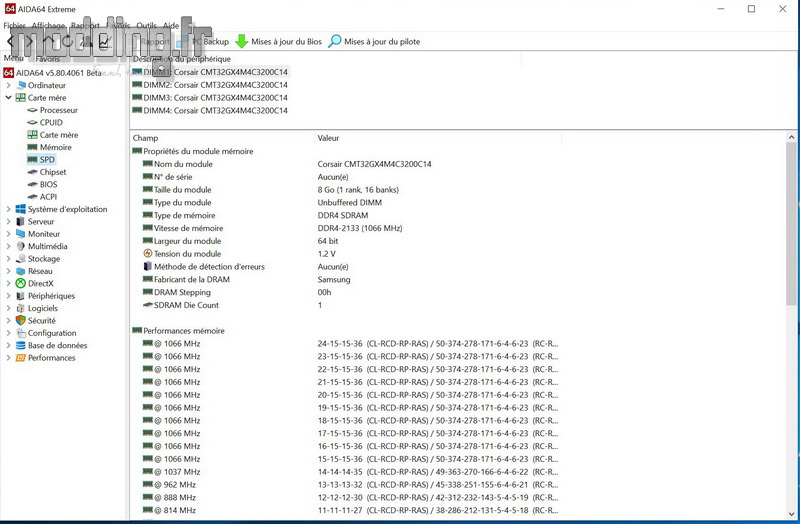Image resolution: width=800 pixels, height=524 pixels.
Task: Click the Performances icon
Action: tap(20, 358)
